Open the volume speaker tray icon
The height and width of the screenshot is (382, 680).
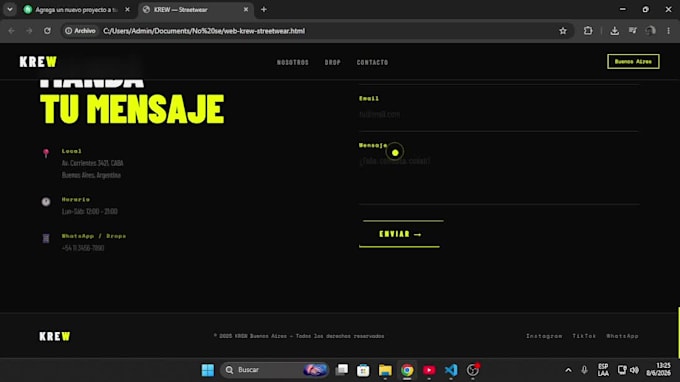point(634,370)
